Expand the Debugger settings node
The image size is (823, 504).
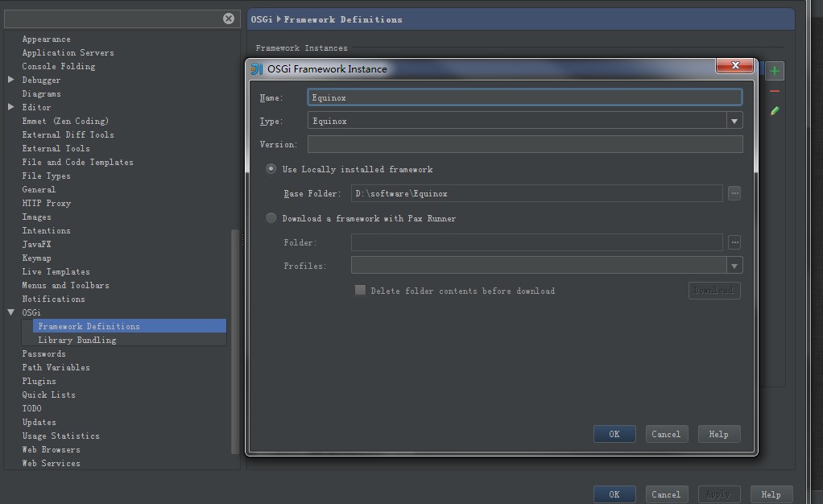[11, 80]
